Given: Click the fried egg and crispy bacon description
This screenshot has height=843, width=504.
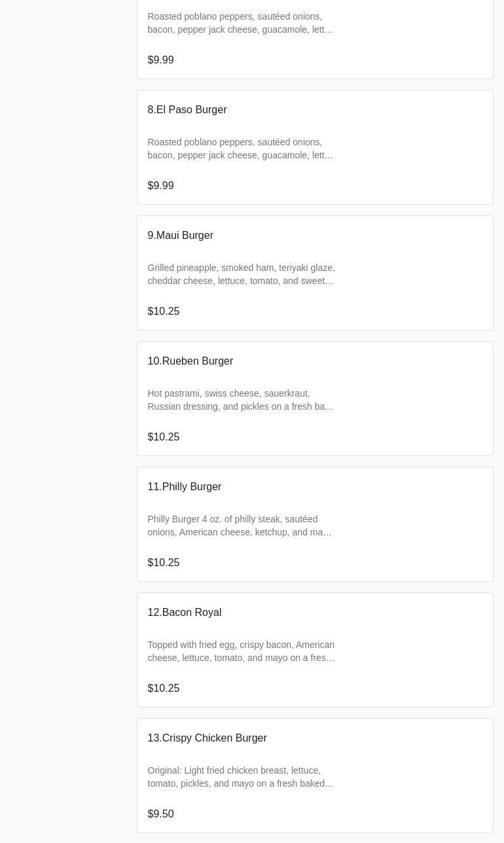Looking at the screenshot, I should point(241,651).
